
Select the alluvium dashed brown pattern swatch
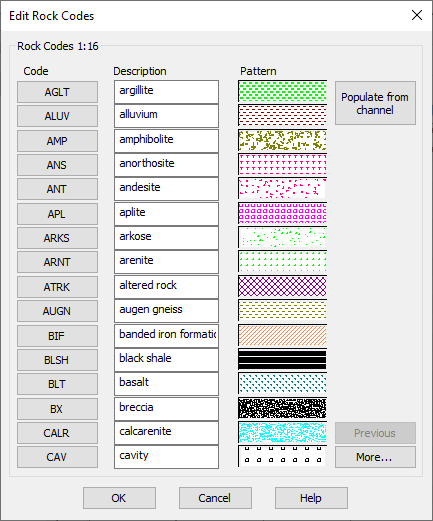click(x=282, y=115)
